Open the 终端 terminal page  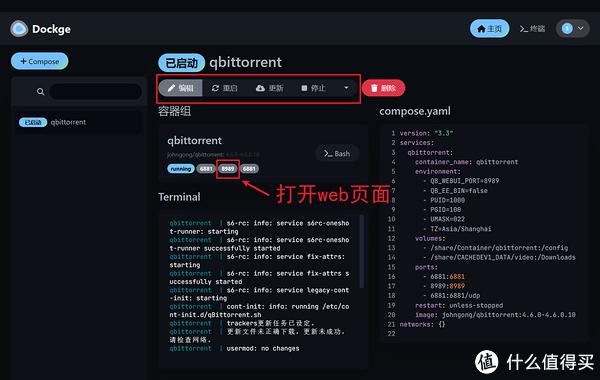click(x=532, y=29)
